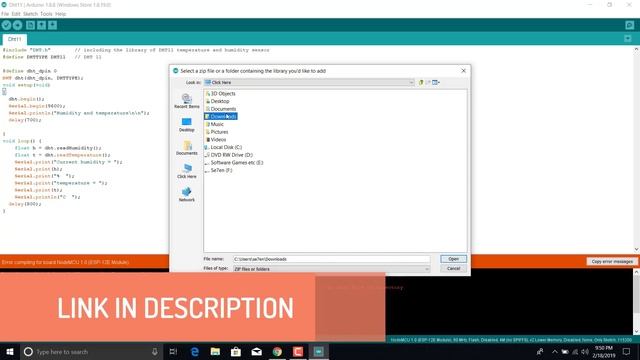Viewport: 640px width, 360px height.
Task: Open Mail app from taskbar
Action: pyautogui.click(x=256, y=351)
